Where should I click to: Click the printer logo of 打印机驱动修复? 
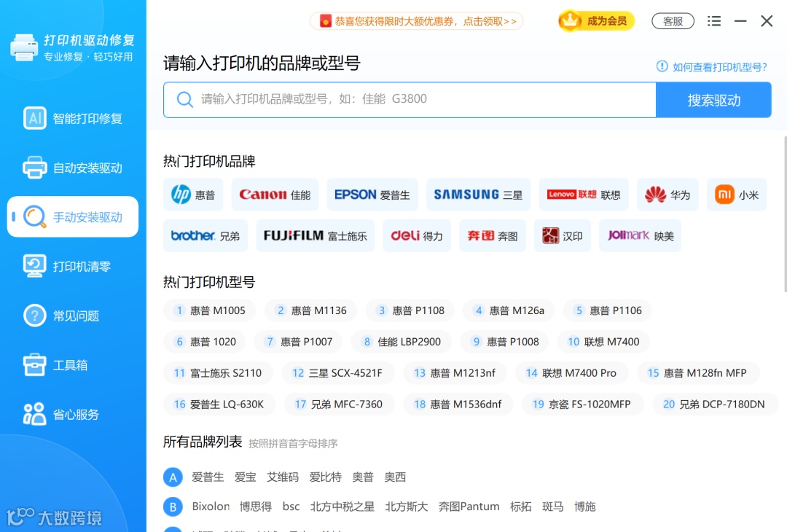23,47
